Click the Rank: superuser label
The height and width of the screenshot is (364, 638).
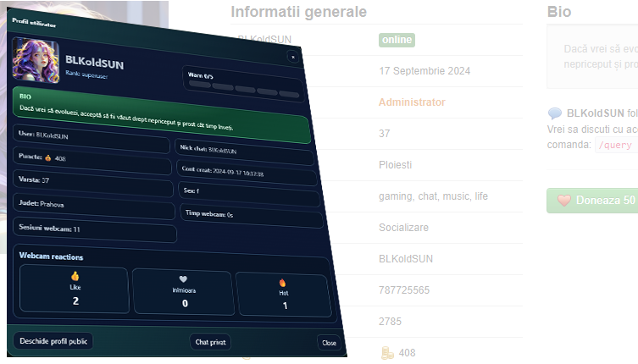point(86,74)
